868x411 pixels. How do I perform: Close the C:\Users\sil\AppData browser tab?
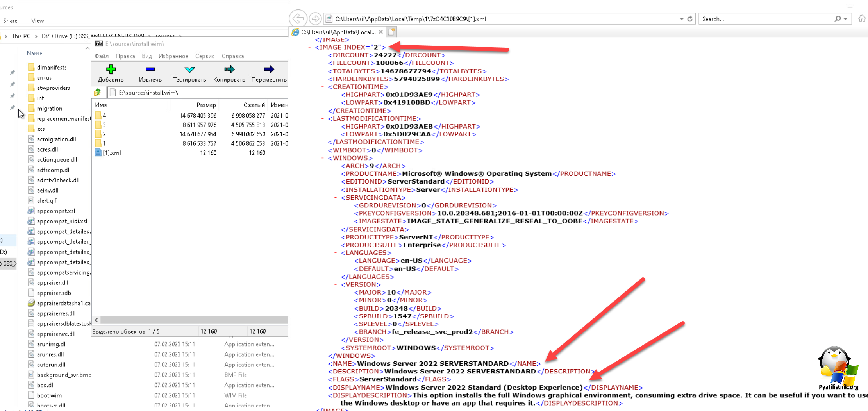(x=380, y=32)
